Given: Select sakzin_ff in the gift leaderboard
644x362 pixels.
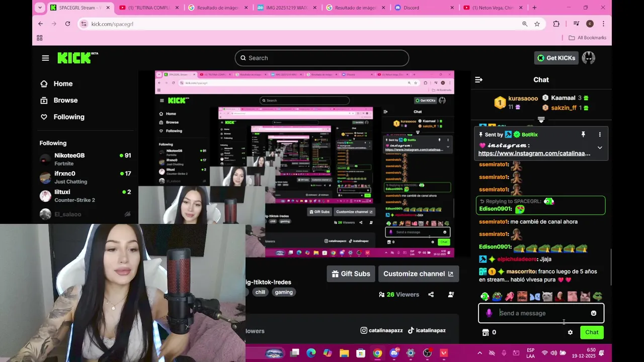Looking at the screenshot, I should [563, 108].
